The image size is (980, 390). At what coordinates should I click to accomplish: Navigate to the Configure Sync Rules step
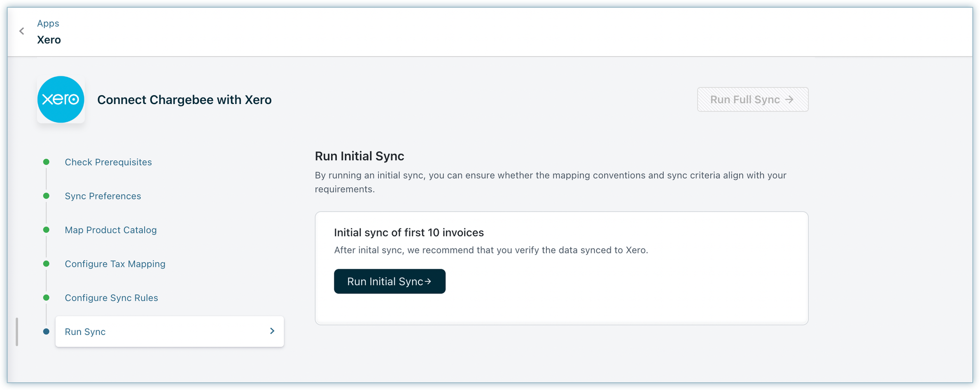111,298
